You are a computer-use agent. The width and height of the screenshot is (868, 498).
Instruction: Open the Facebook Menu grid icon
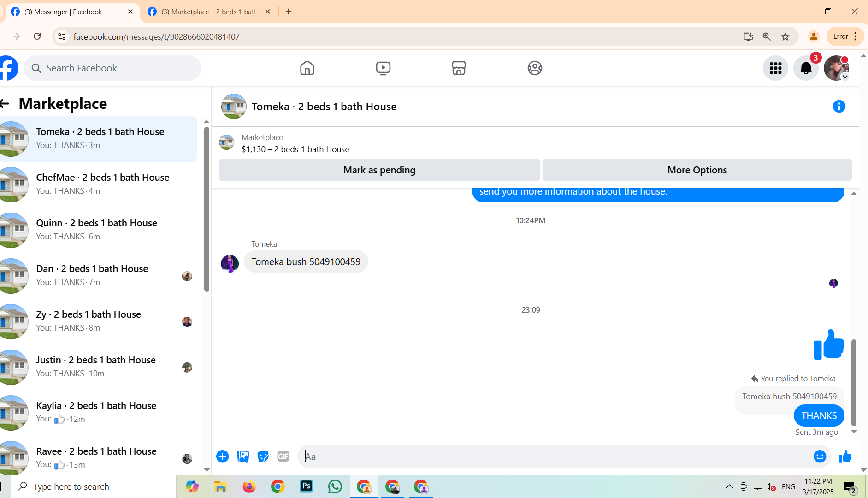(776, 68)
